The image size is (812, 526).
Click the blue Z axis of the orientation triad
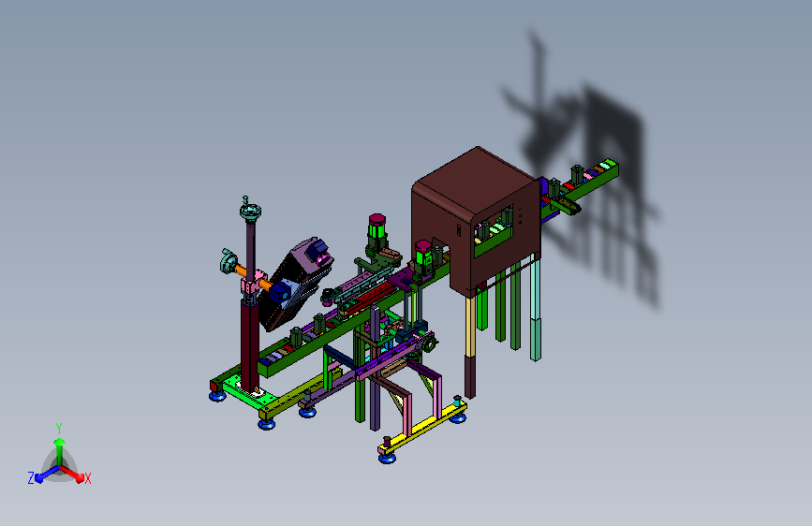tap(46, 474)
